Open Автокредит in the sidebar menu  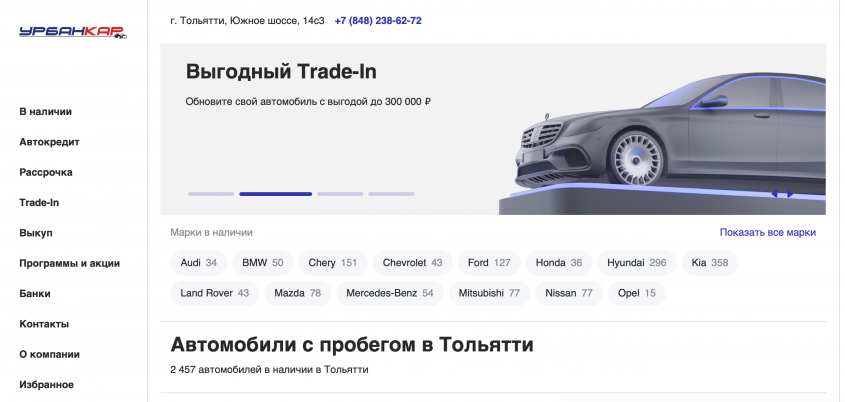(x=49, y=142)
